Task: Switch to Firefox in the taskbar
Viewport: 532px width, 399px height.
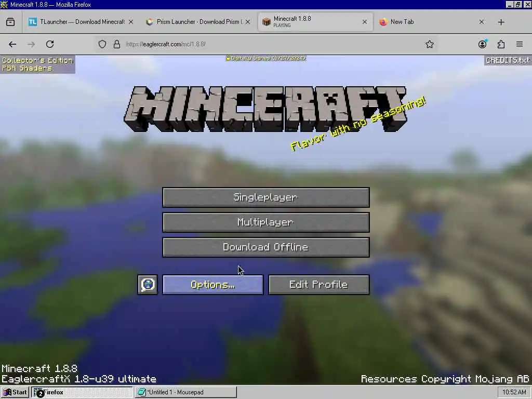Action: [x=82, y=392]
